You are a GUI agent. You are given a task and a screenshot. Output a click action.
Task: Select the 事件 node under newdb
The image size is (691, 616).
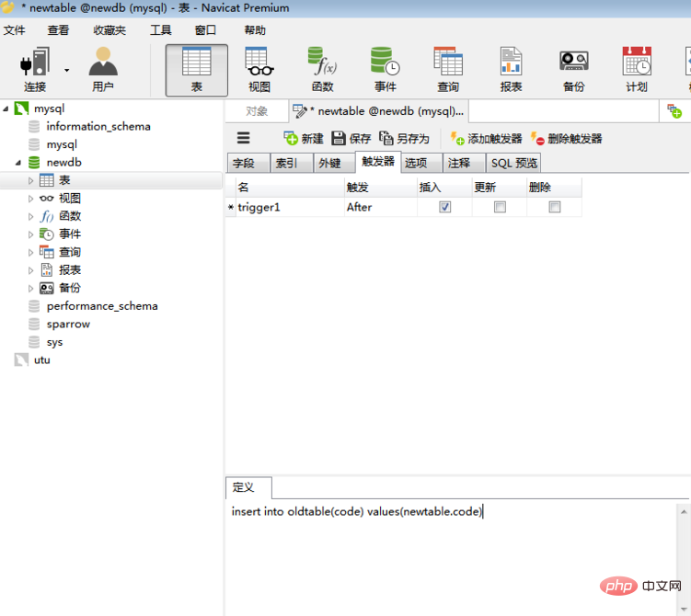tap(70, 234)
